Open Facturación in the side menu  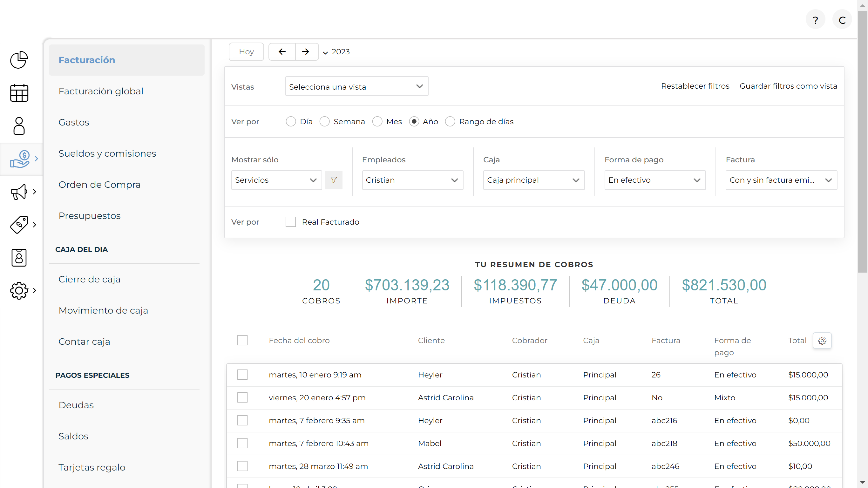(126, 60)
